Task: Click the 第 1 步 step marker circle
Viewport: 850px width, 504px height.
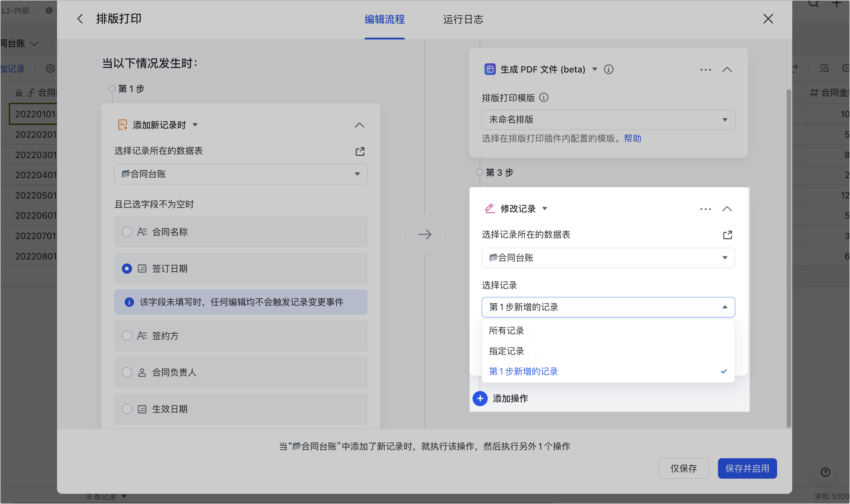Action: 112,89
